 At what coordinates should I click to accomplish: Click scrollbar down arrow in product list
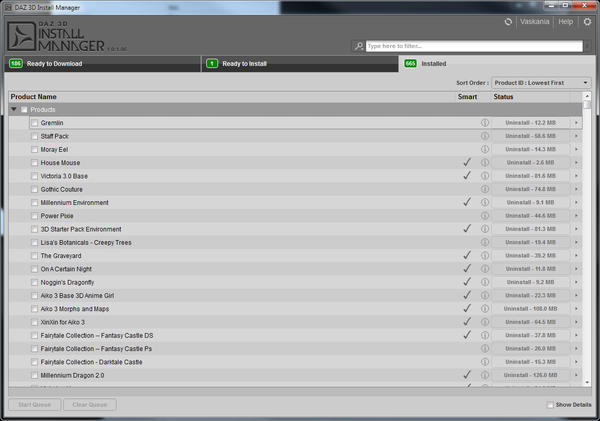587,382
